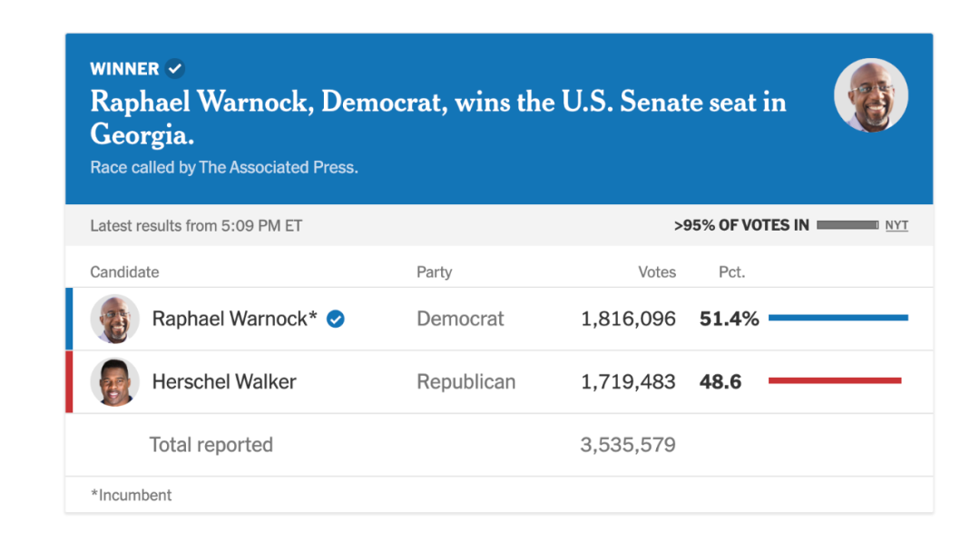Click the headline announcing Warnock wins Senate seat
This screenshot has width=980, height=552.
coord(438,118)
